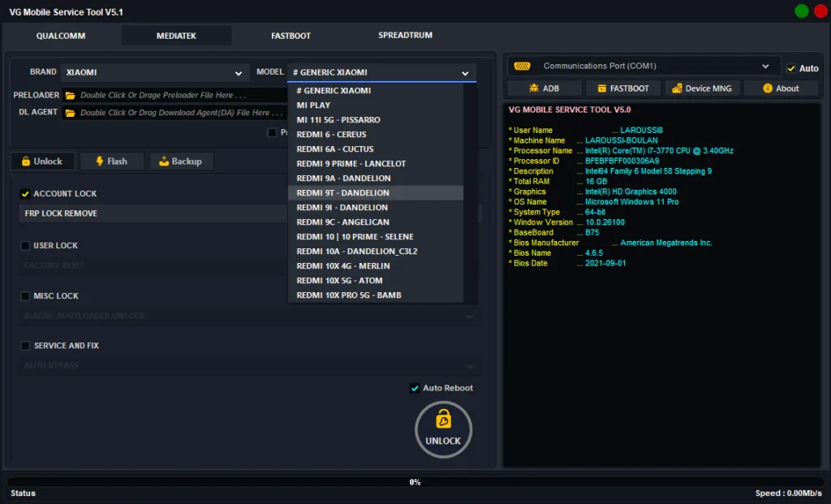
Task: Select # GENERIC XIAOMI from model list
Action: coord(375,91)
